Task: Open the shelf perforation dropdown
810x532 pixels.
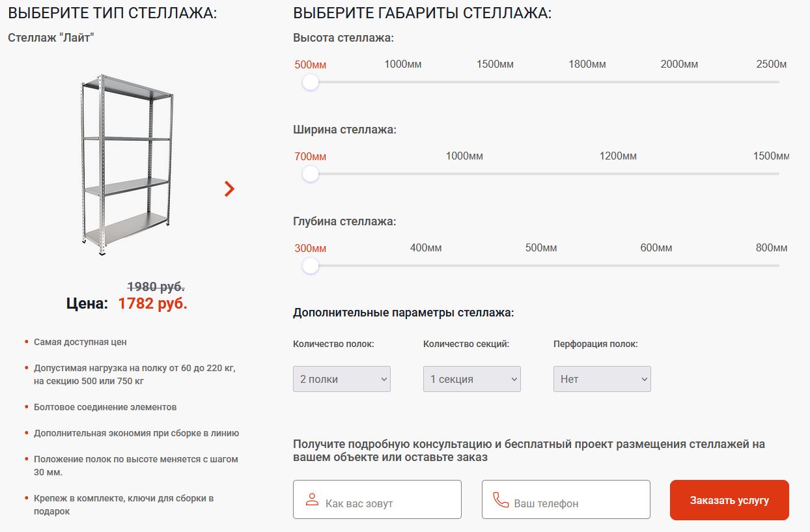Action: point(602,379)
